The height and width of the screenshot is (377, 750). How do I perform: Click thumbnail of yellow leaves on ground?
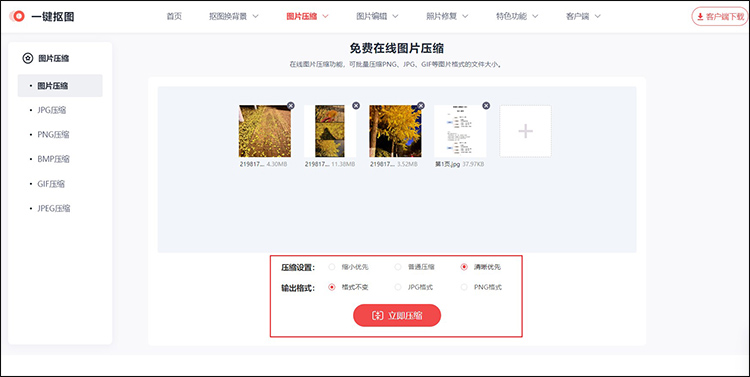[x=265, y=131]
